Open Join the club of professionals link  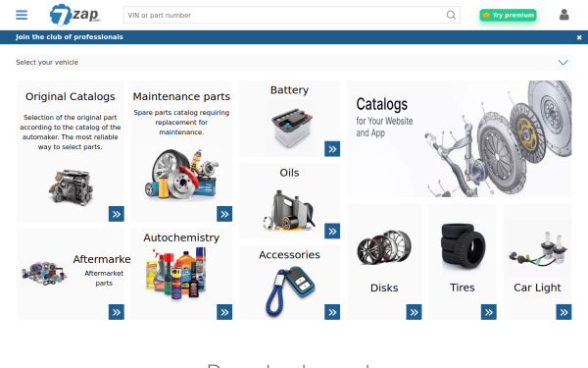(70, 37)
